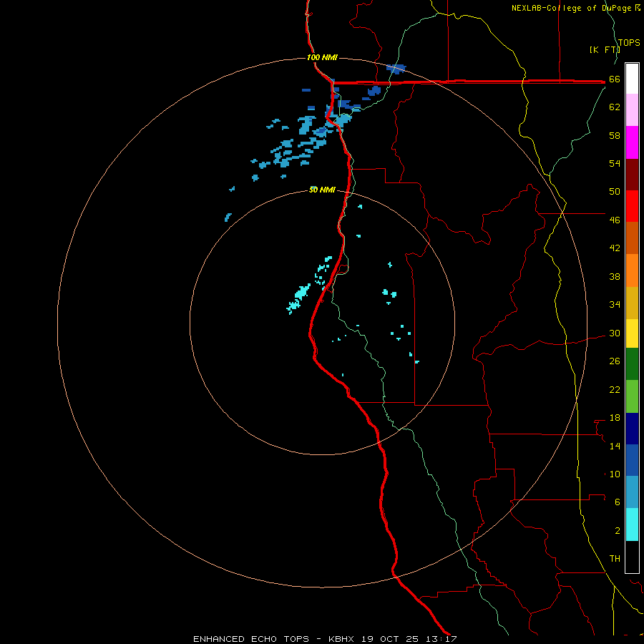
Task: Click legend value "54"
Action: click(615, 163)
